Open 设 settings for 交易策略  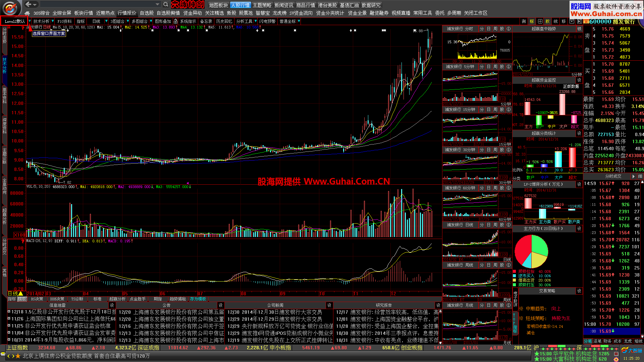(x=579, y=291)
